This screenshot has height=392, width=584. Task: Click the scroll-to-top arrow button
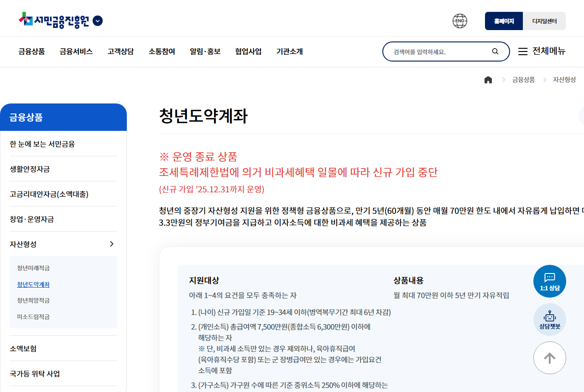pos(550,358)
